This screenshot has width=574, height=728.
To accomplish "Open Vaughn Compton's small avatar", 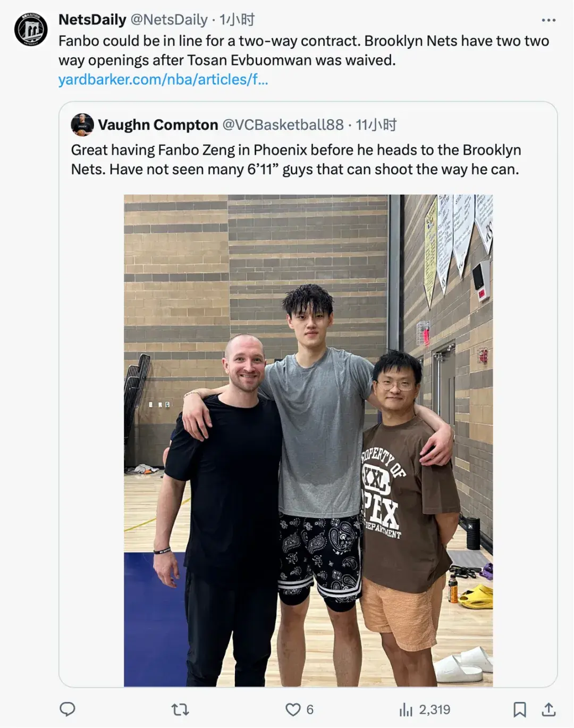I will (82, 125).
